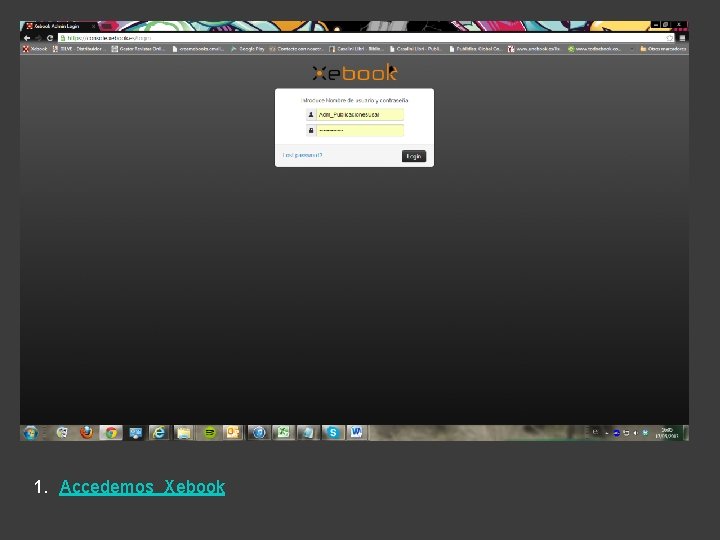Bookmark page with star icon
The width and height of the screenshot is (720, 540).
coord(670,38)
